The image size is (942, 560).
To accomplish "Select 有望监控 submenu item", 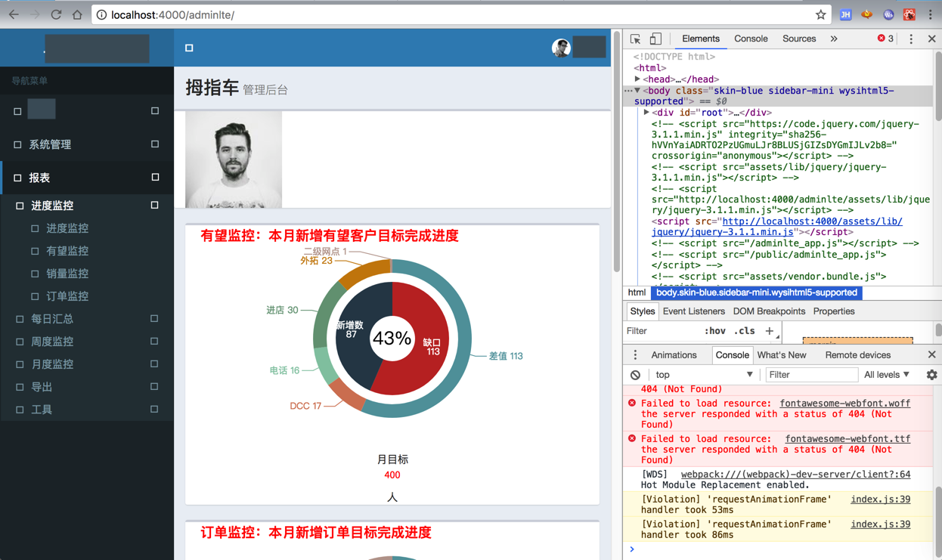I will tap(67, 251).
